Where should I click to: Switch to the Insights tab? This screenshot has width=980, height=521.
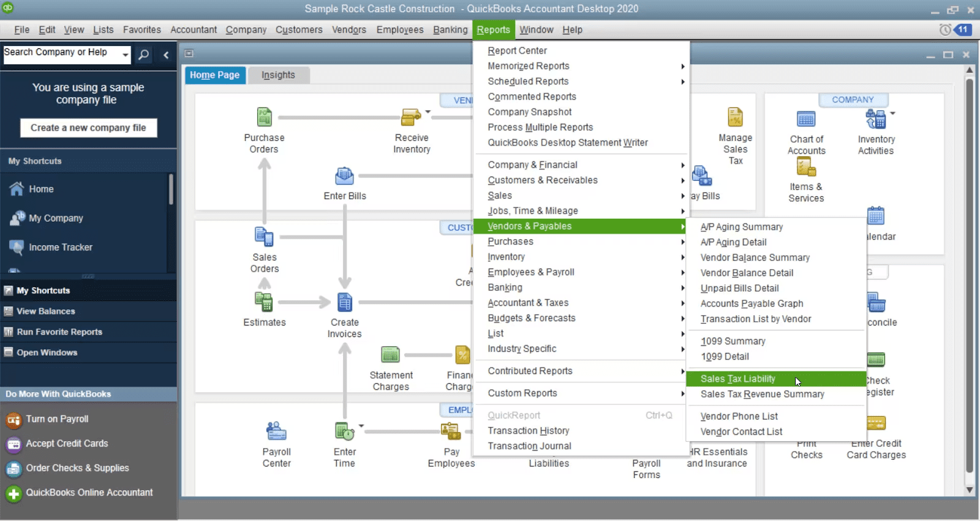tap(278, 75)
